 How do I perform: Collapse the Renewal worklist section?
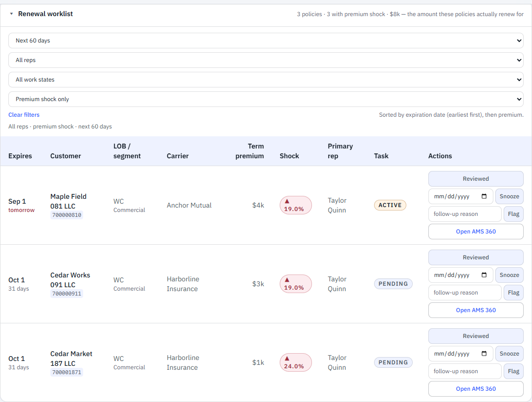point(12,14)
